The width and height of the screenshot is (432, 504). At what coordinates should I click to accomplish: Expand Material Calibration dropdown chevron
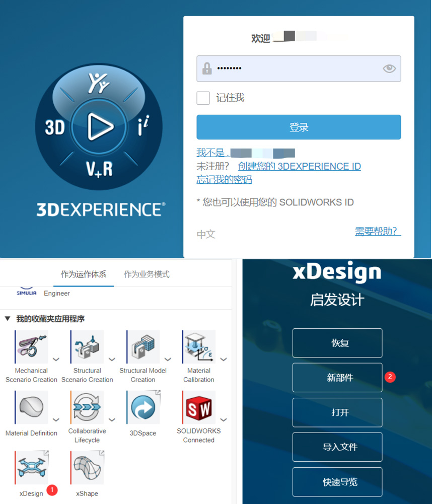pyautogui.click(x=224, y=359)
